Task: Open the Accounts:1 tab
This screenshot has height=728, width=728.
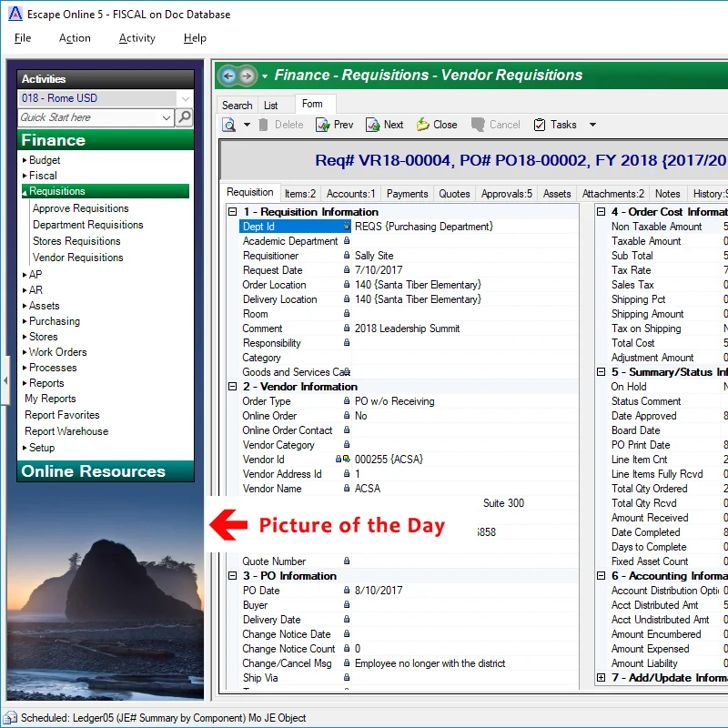Action: click(350, 194)
